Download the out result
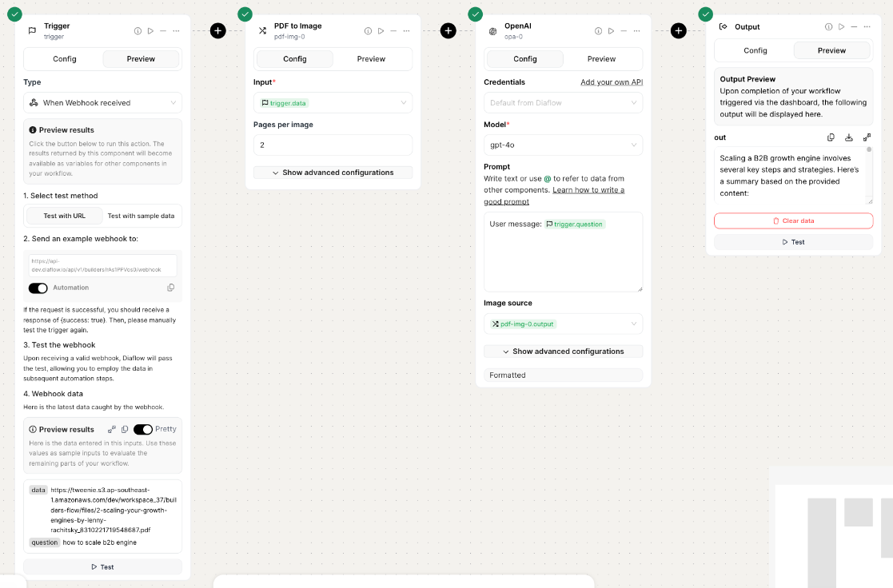Image resolution: width=893 pixels, height=588 pixels. (x=849, y=137)
